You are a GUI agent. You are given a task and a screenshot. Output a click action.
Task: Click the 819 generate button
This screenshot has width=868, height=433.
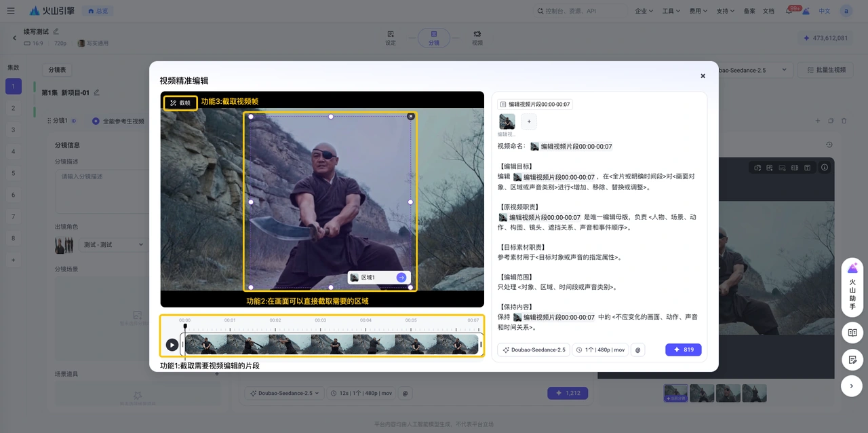tap(683, 350)
